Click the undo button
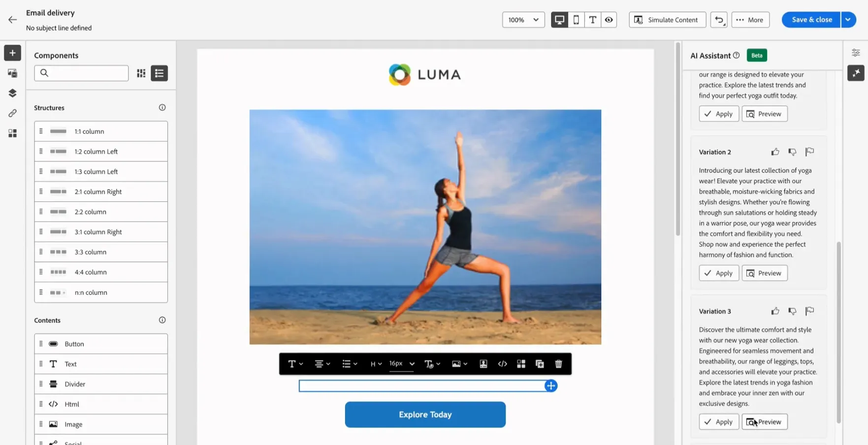 pos(719,20)
